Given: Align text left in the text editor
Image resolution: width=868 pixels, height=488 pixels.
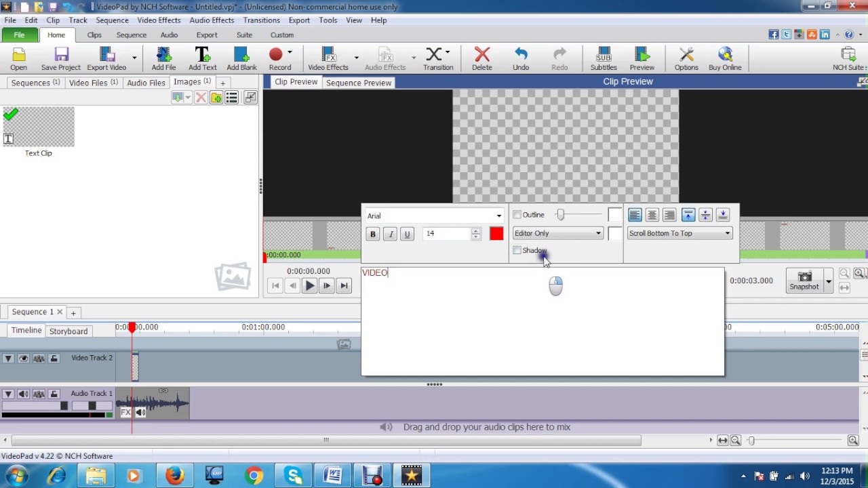Looking at the screenshot, I should click(635, 215).
